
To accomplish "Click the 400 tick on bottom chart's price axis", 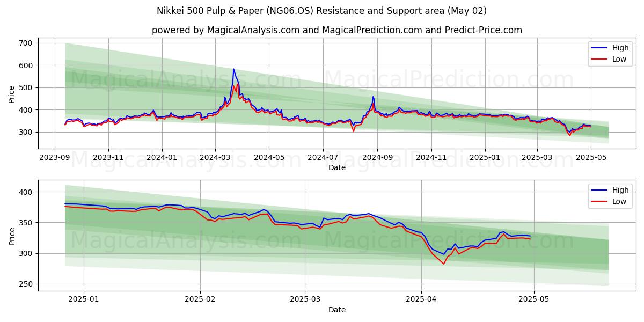I will click(26, 192).
